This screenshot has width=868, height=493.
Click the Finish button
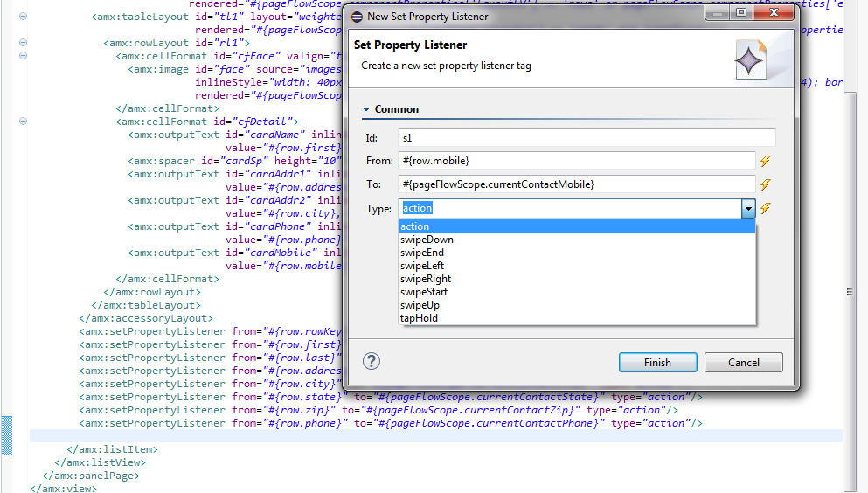pos(657,363)
